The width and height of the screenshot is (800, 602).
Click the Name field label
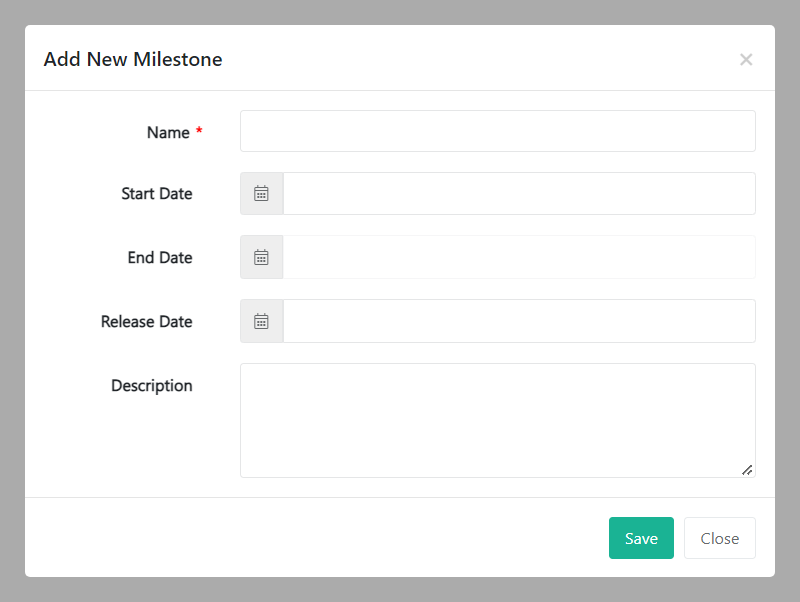click(168, 133)
